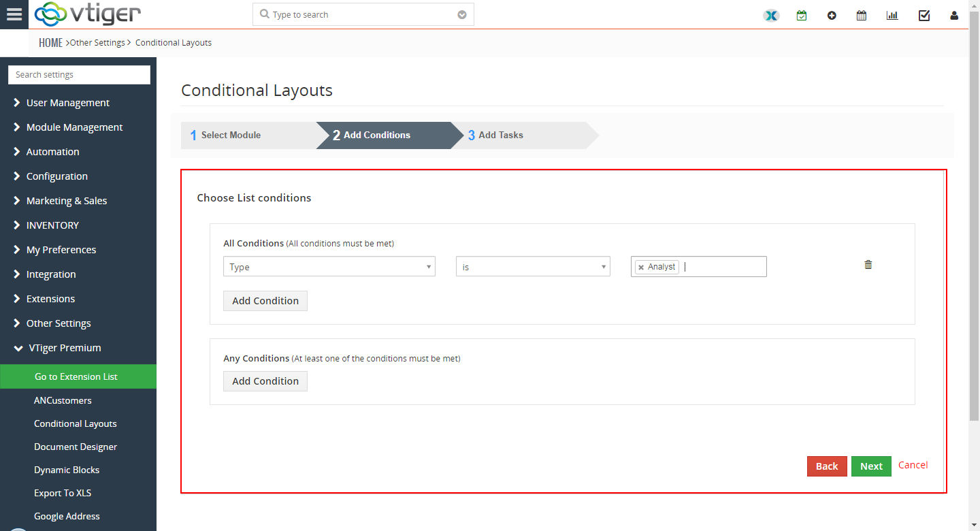Image resolution: width=980 pixels, height=531 pixels.
Task: Add Condition under Any Conditions
Action: 265,381
